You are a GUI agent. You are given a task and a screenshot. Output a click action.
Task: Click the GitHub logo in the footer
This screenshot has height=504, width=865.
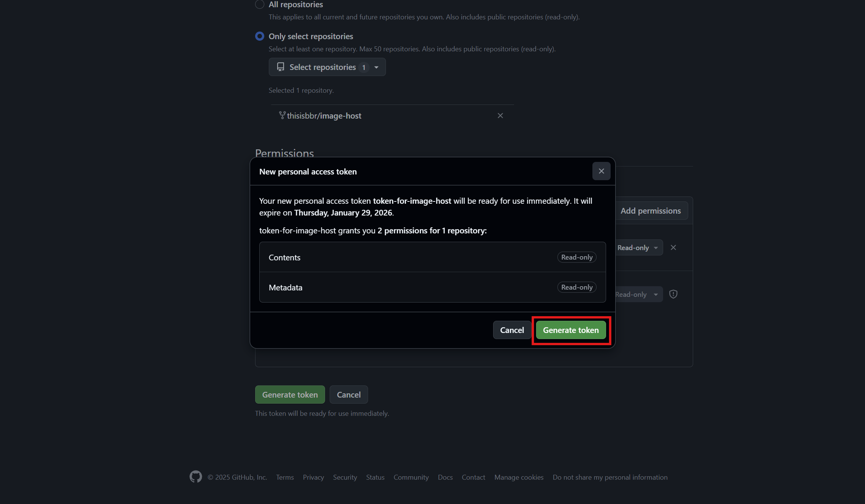[195, 476]
